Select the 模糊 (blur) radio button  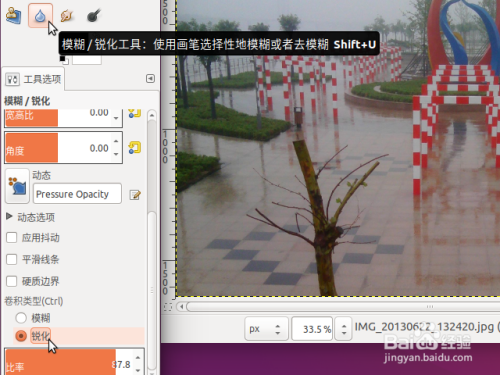21,318
